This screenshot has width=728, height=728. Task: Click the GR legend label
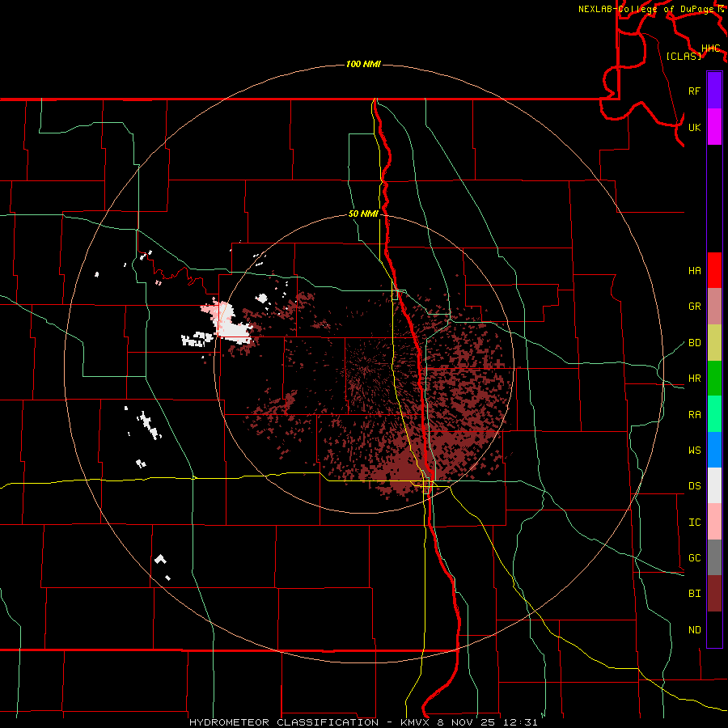(x=694, y=307)
